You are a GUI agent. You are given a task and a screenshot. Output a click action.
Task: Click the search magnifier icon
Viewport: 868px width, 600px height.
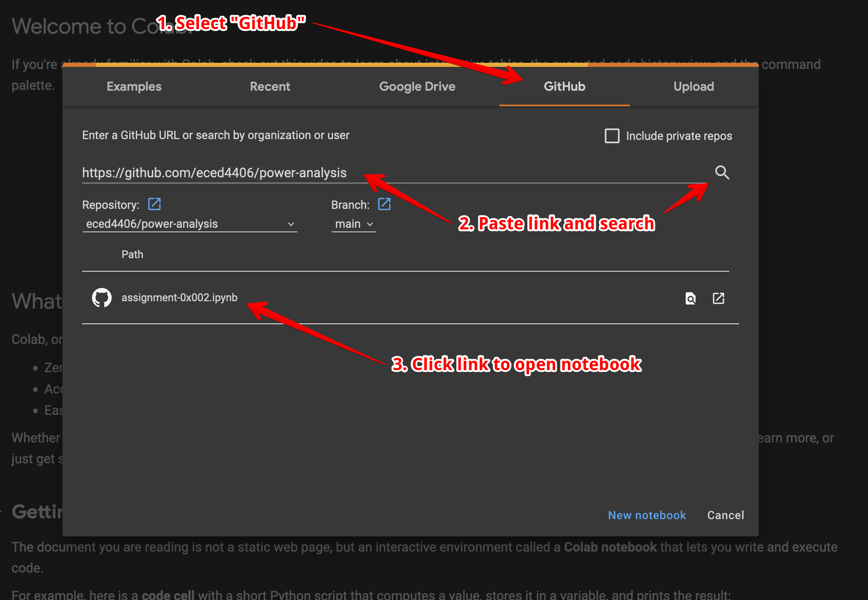coord(722,172)
